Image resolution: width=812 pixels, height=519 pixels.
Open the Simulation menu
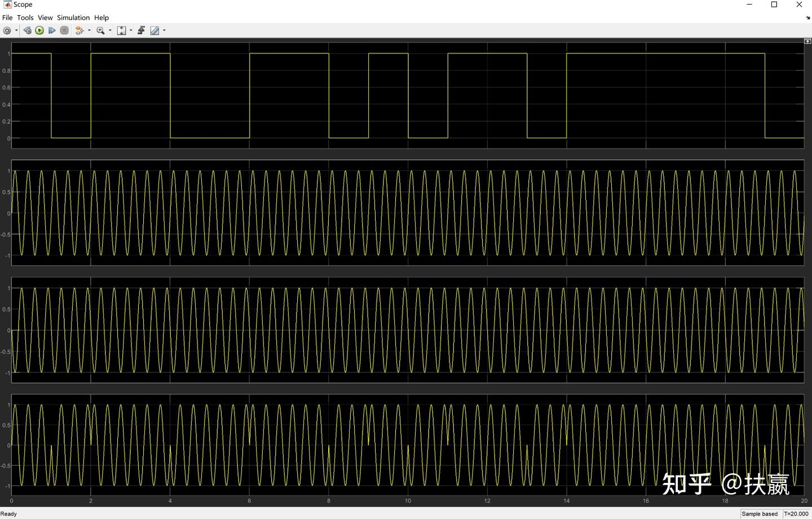point(73,17)
